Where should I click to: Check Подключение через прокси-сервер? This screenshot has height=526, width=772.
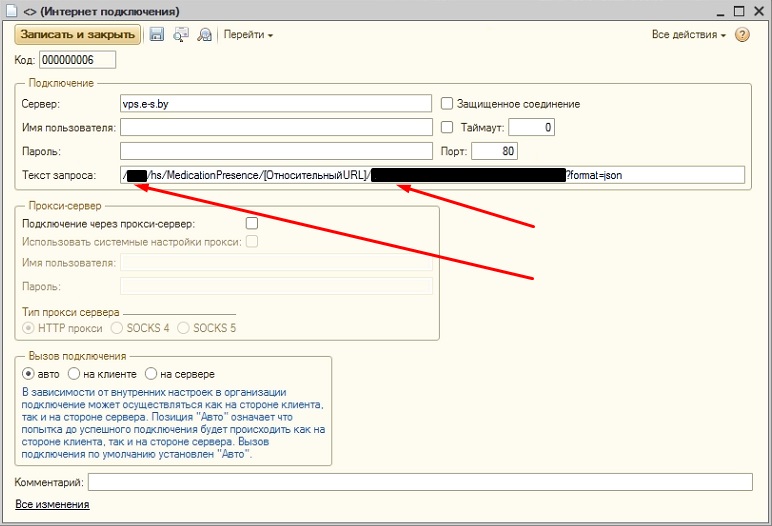(252, 223)
